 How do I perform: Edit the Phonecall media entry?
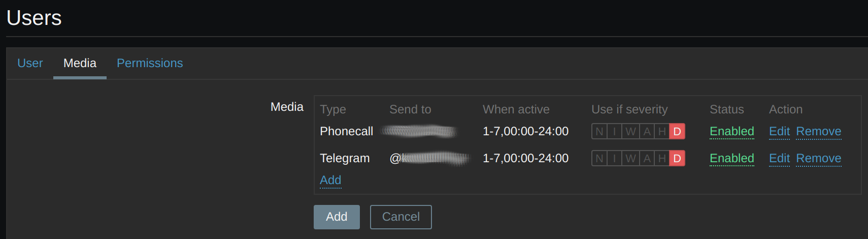pos(779,132)
